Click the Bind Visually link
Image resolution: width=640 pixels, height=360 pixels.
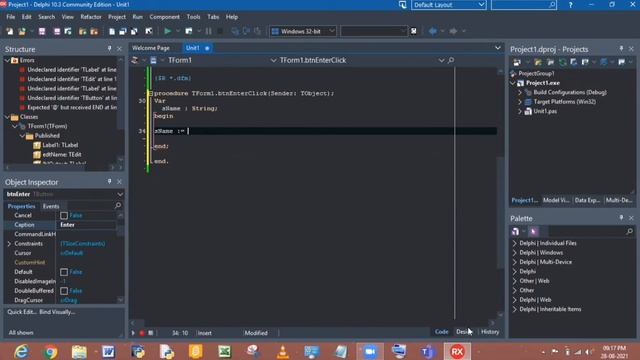(x=57, y=312)
